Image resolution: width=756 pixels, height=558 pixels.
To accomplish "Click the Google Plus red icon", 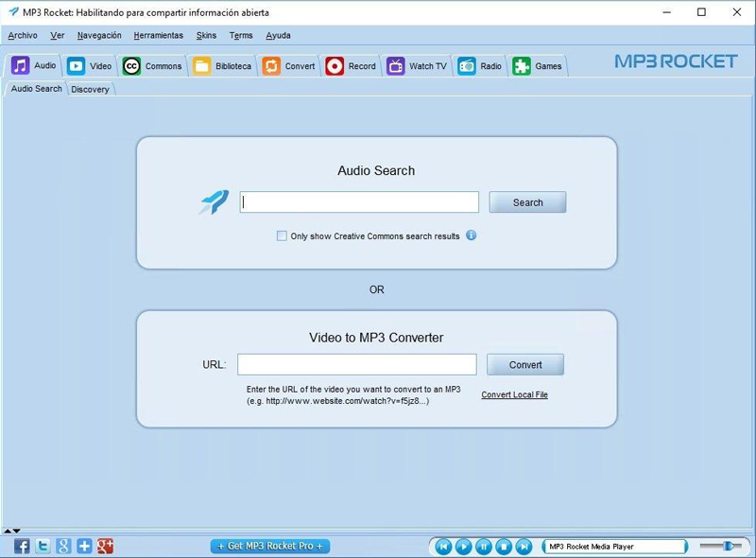I will pyautogui.click(x=105, y=546).
